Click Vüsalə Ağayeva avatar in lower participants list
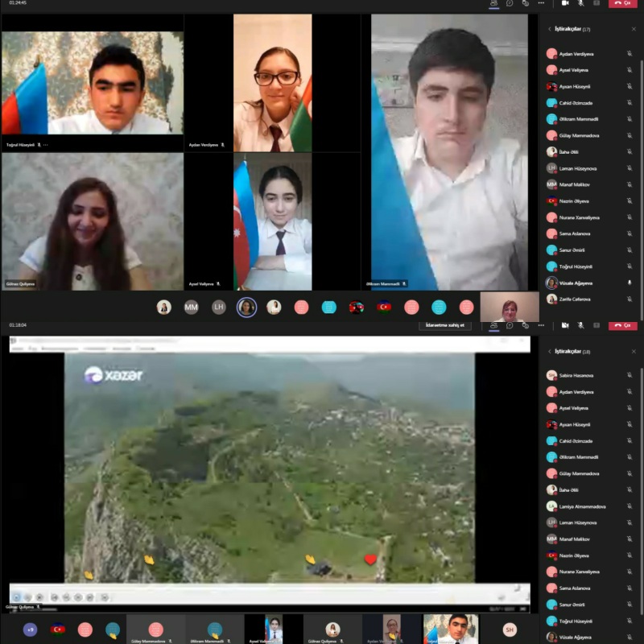The height and width of the screenshot is (644, 644). [551, 637]
